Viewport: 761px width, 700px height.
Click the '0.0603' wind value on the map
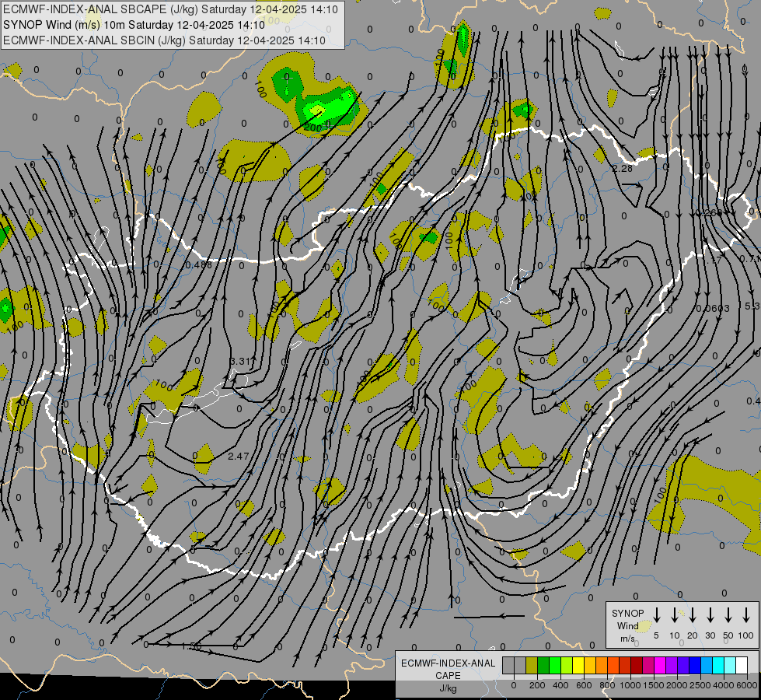pyautogui.click(x=713, y=309)
